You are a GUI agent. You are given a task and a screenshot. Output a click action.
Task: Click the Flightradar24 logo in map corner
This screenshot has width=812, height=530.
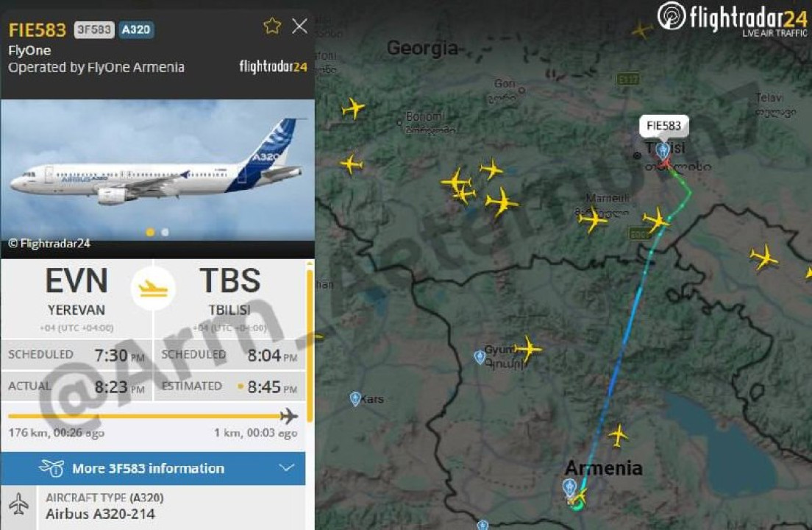(x=733, y=18)
